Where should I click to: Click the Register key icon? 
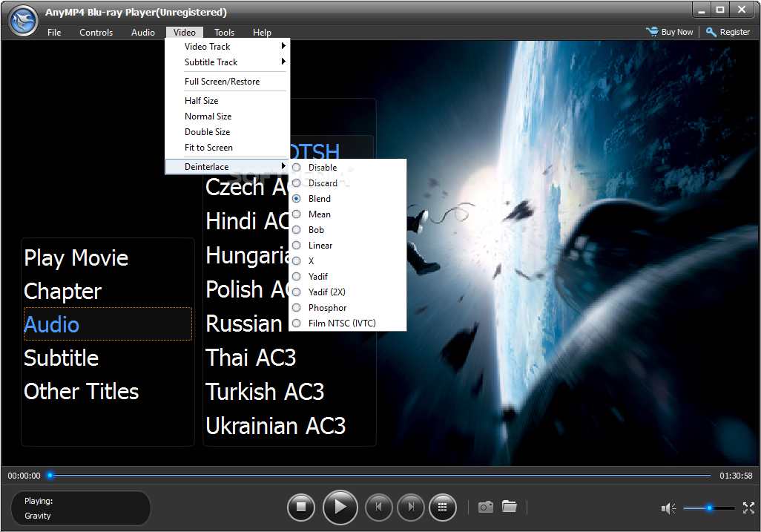(x=711, y=32)
